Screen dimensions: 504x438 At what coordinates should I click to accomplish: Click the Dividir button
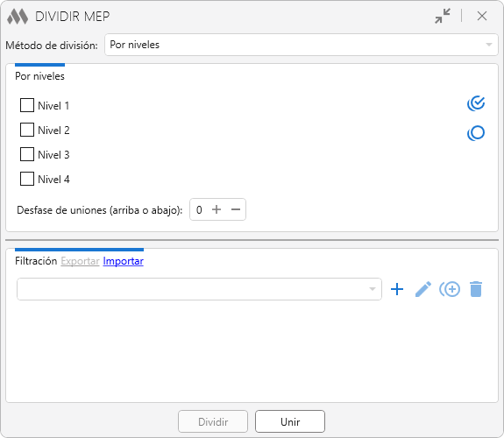click(213, 421)
